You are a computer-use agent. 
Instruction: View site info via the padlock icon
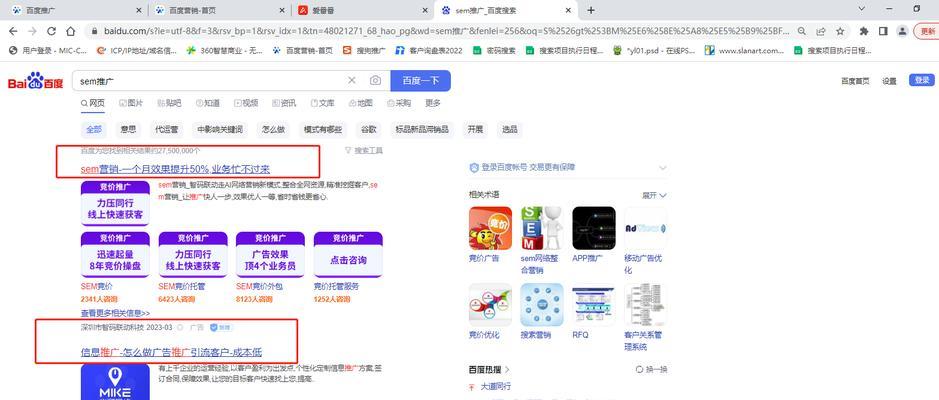pyautogui.click(x=93, y=31)
